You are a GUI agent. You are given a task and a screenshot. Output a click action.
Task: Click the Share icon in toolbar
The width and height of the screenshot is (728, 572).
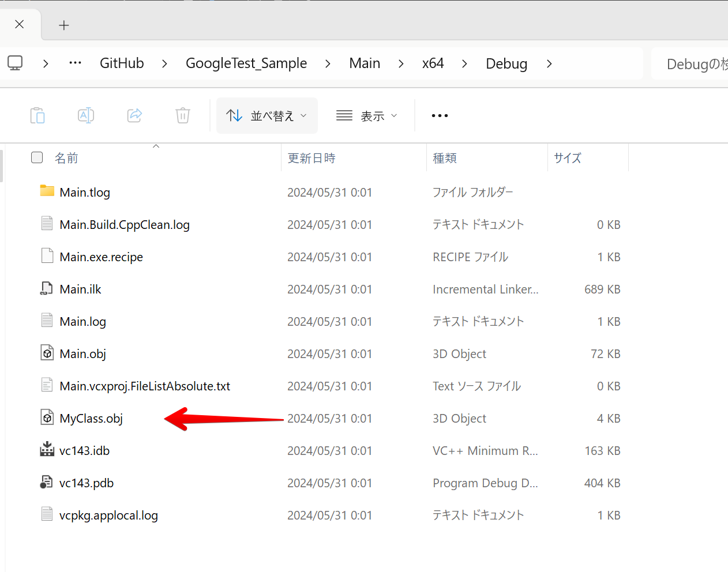pos(134,116)
